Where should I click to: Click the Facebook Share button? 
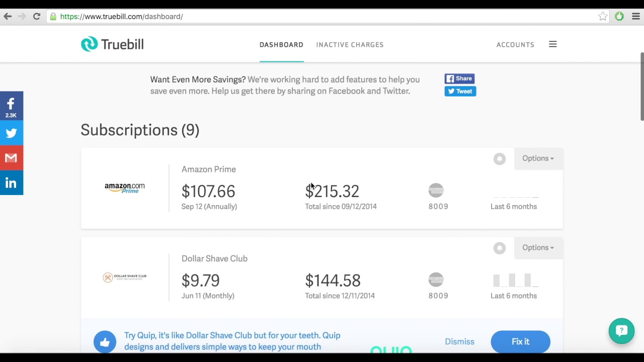click(x=459, y=78)
